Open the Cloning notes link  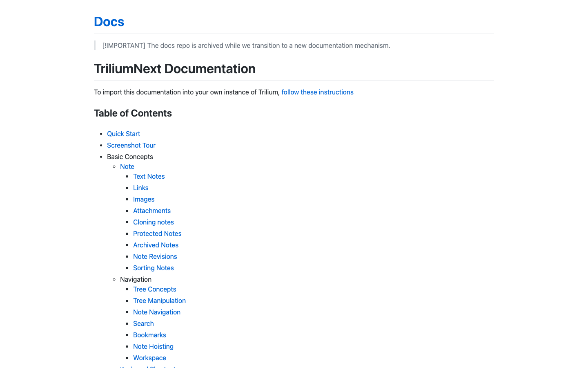click(x=153, y=222)
